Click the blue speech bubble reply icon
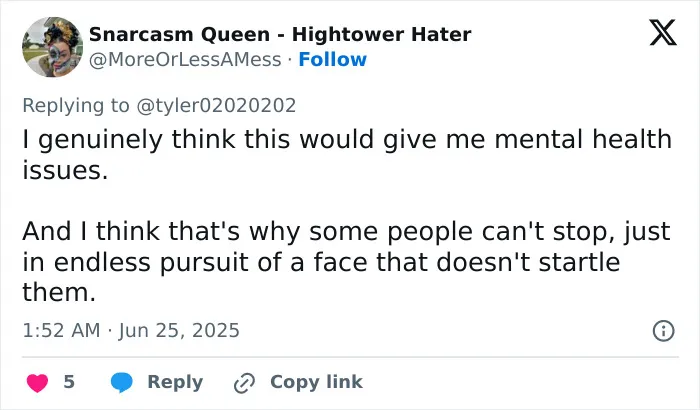The width and height of the screenshot is (700, 410). pos(121,382)
